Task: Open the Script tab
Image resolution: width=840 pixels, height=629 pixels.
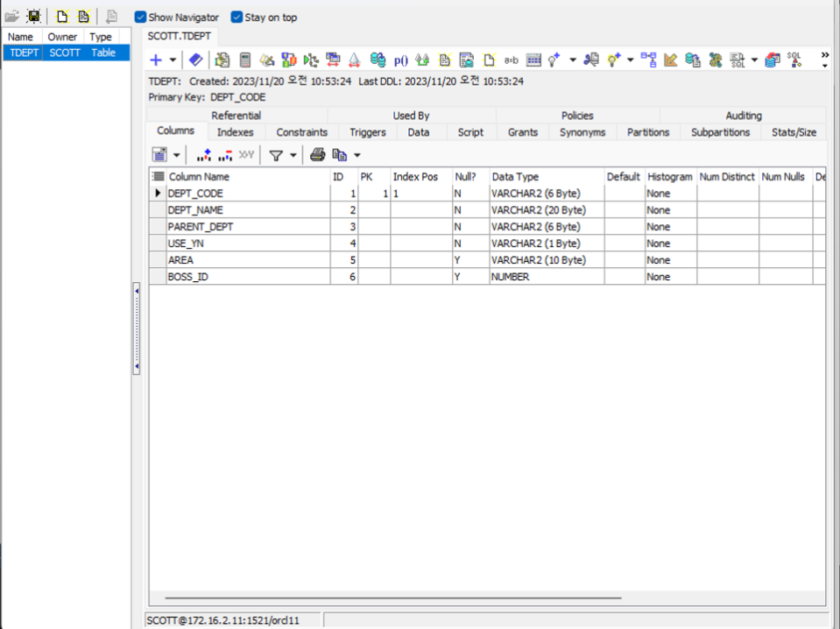Action: 470,132
